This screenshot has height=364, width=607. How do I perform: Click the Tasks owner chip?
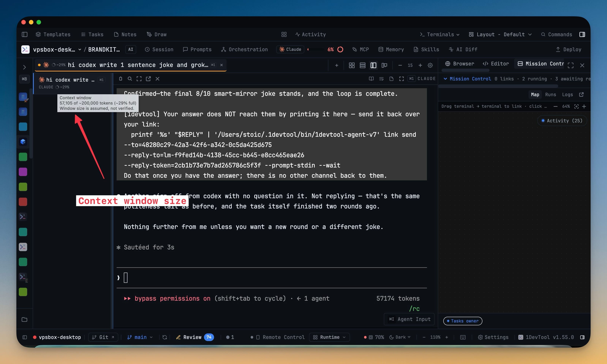[463, 321]
